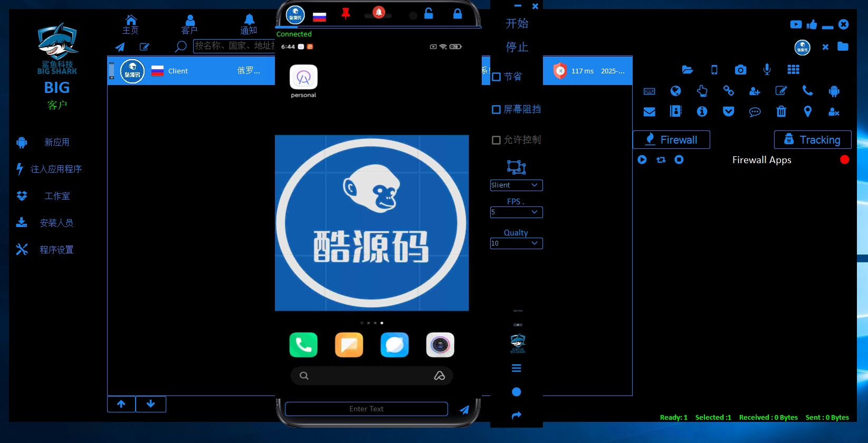The width and height of the screenshot is (868, 443).
Task: Click the pointing hand icon
Action: [x=702, y=91]
